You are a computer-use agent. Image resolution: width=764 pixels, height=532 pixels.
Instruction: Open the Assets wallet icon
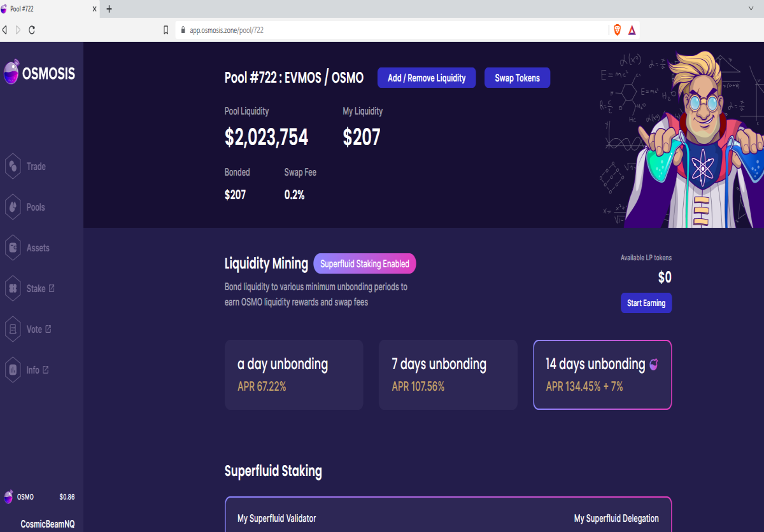[x=13, y=248]
